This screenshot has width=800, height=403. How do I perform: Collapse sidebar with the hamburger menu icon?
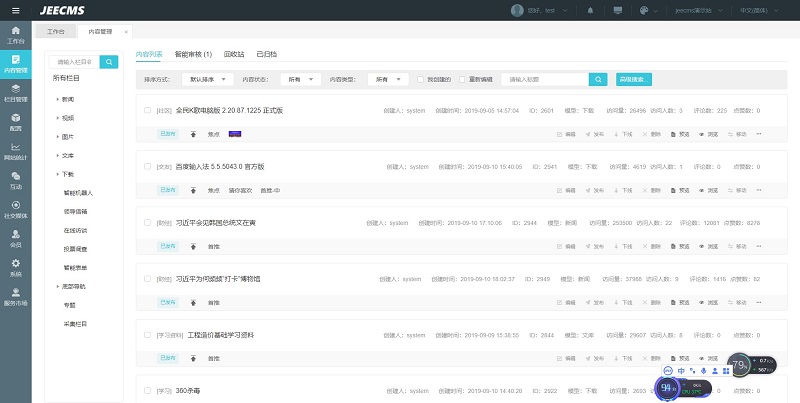[15, 10]
